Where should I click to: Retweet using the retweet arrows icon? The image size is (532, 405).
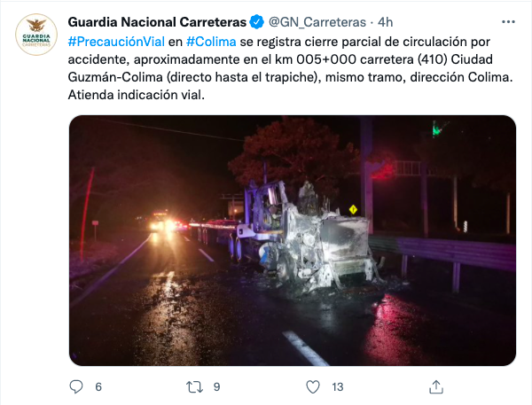point(195,386)
